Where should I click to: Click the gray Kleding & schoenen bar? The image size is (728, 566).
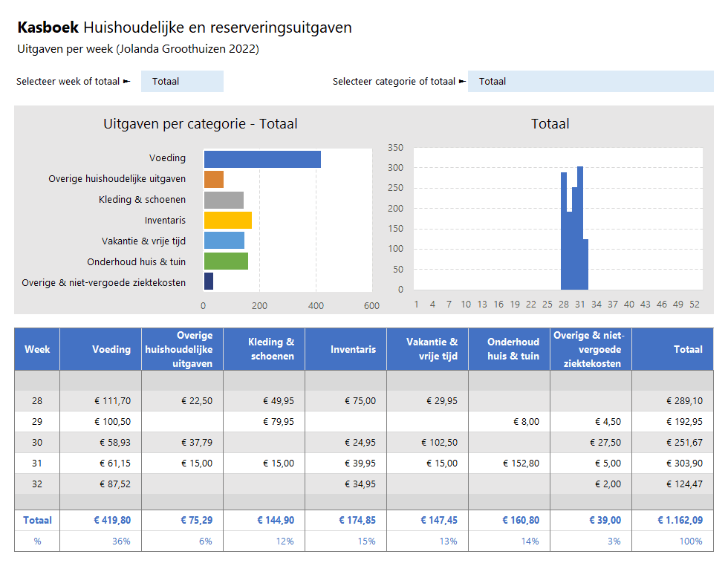(x=224, y=200)
